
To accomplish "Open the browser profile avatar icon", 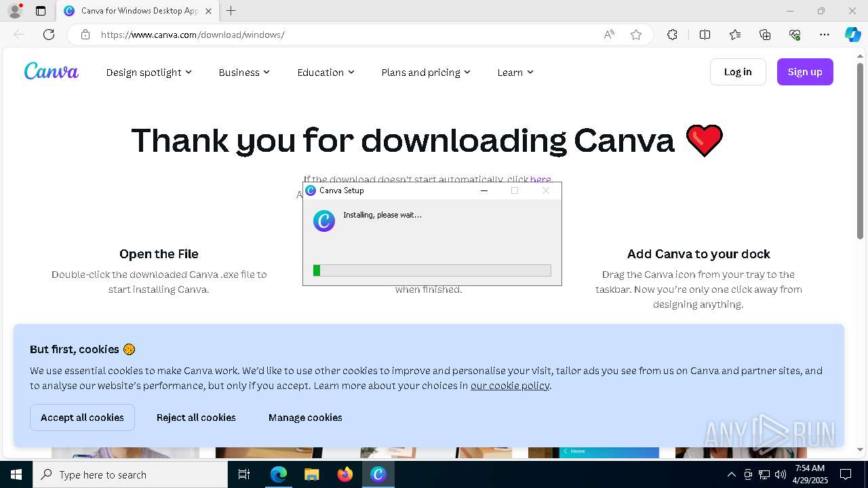I will (x=14, y=11).
